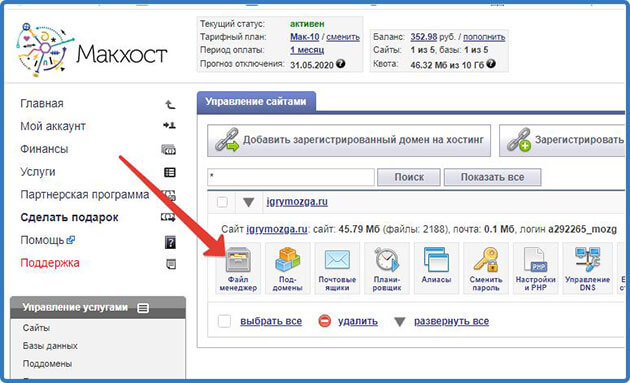Select the Управление сайтами tab
This screenshot has width=630, height=383.
pos(256,102)
